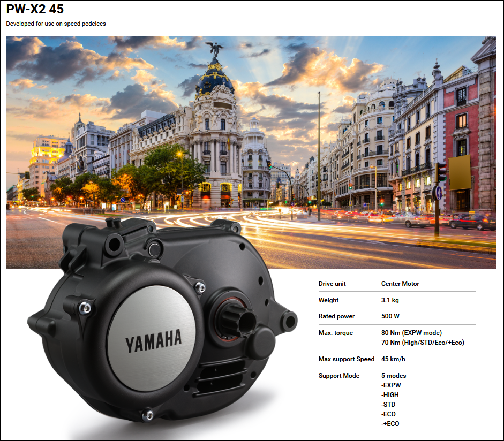Click the '80 Nm (EXPW mode)' torque value
Viewport: 504px width, 441px height.
(x=411, y=333)
